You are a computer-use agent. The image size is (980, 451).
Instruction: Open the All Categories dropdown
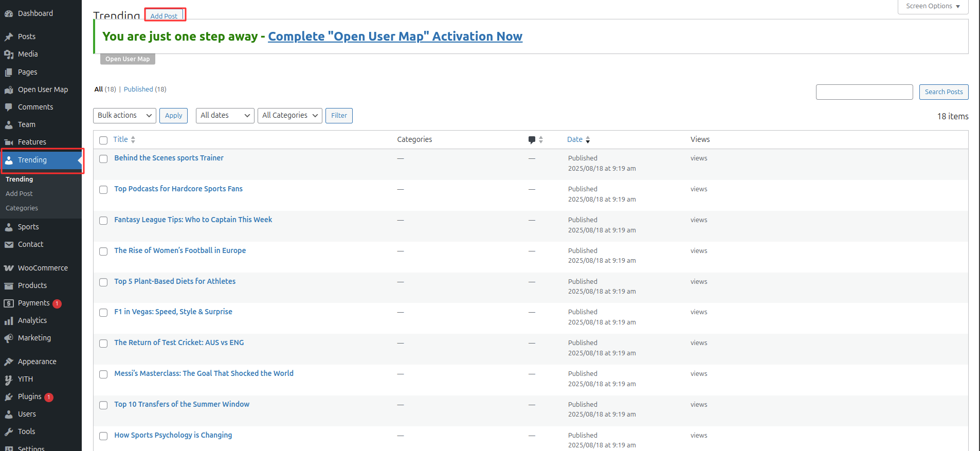[x=289, y=116]
